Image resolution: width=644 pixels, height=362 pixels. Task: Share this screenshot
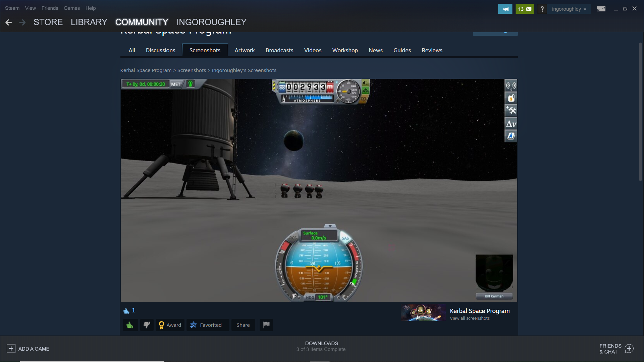[x=243, y=325]
